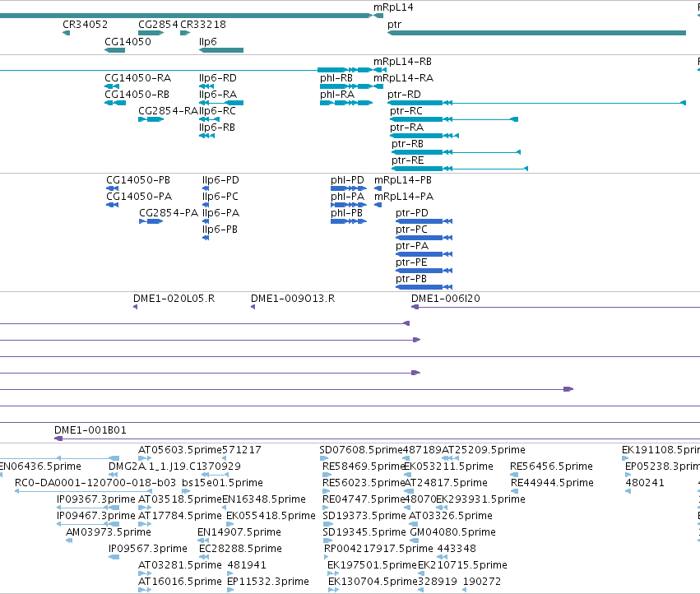Select the Ilp6-RC transcript
The width and height of the screenshot is (700, 594).
[210, 119]
